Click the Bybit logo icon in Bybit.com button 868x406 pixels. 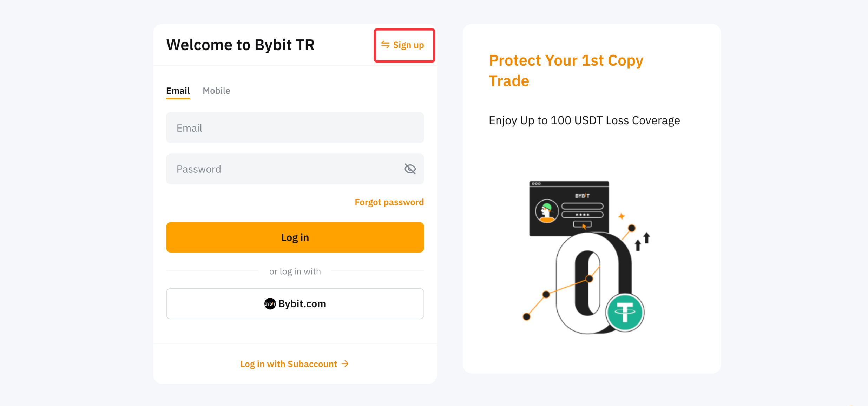(x=270, y=304)
